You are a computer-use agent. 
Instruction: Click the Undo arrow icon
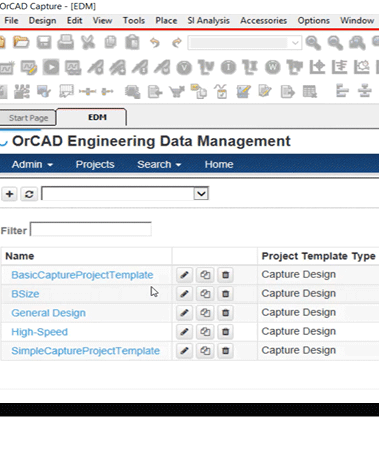[x=155, y=43]
